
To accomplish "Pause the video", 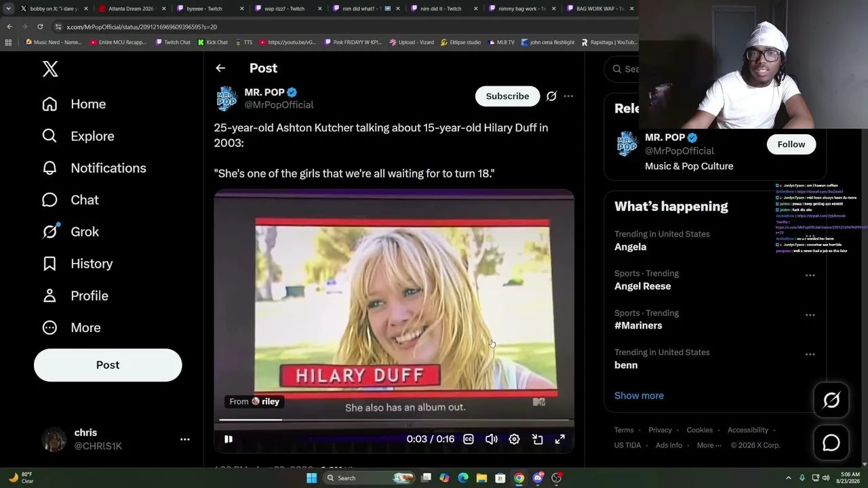I will tap(229, 439).
